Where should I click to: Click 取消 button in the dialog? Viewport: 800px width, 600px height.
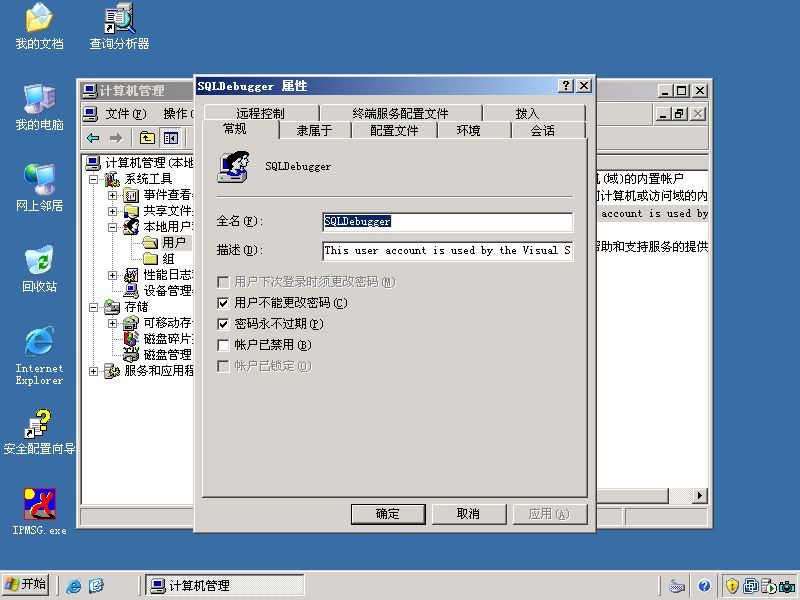[x=468, y=514]
